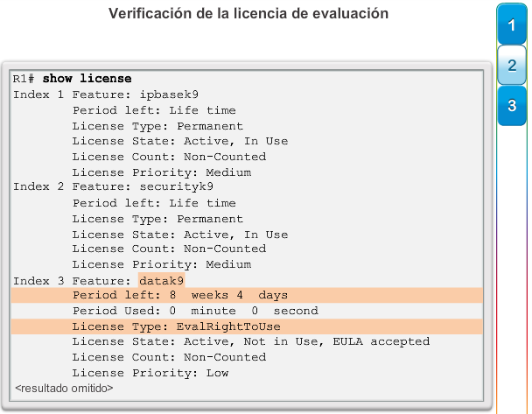Click the title Verificación de la licencia
This screenshot has width=532, height=414.
click(x=248, y=14)
